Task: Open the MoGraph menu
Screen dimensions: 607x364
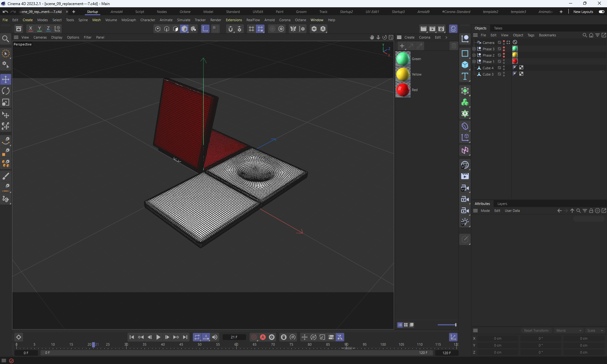Action: (x=128, y=20)
